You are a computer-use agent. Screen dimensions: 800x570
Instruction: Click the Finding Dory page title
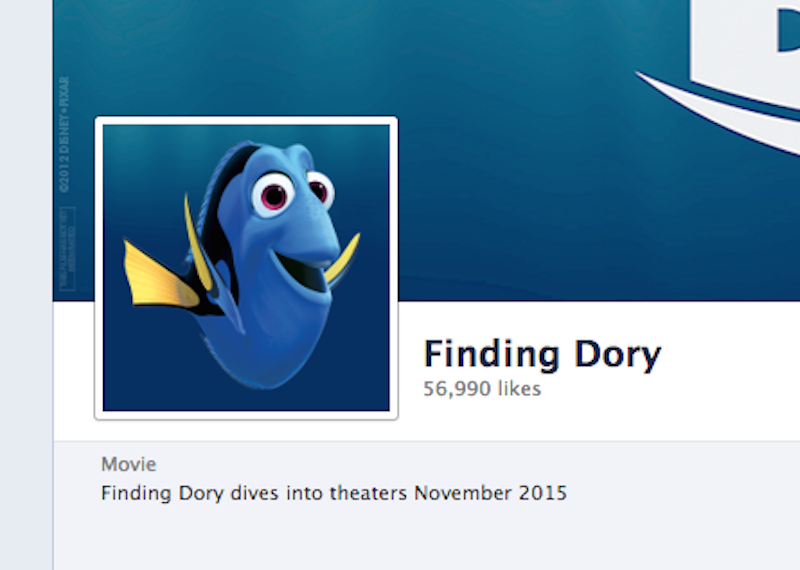point(542,354)
